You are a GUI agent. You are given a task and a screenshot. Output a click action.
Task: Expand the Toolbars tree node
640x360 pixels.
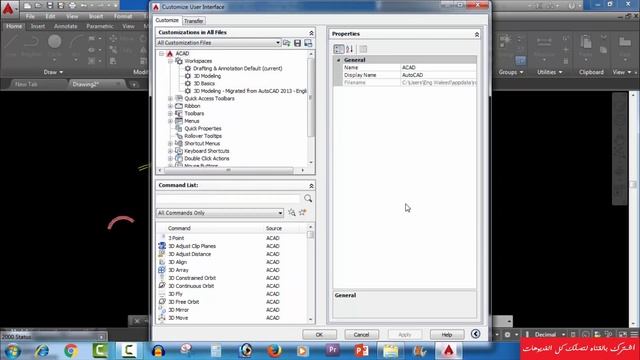[x=170, y=113]
